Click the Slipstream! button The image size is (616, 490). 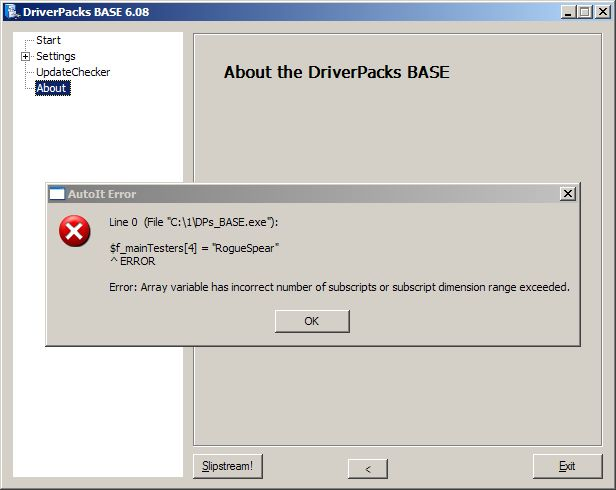click(227, 466)
